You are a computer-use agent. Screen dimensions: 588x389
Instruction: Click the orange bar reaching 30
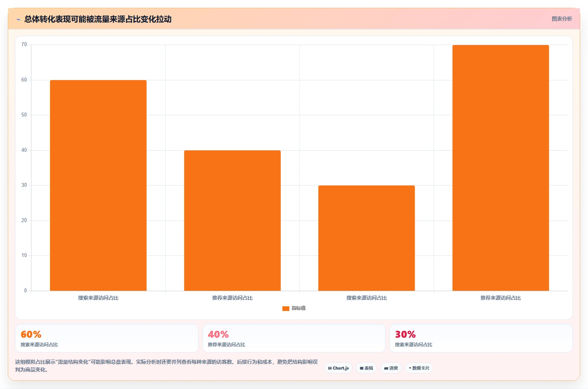(367, 238)
